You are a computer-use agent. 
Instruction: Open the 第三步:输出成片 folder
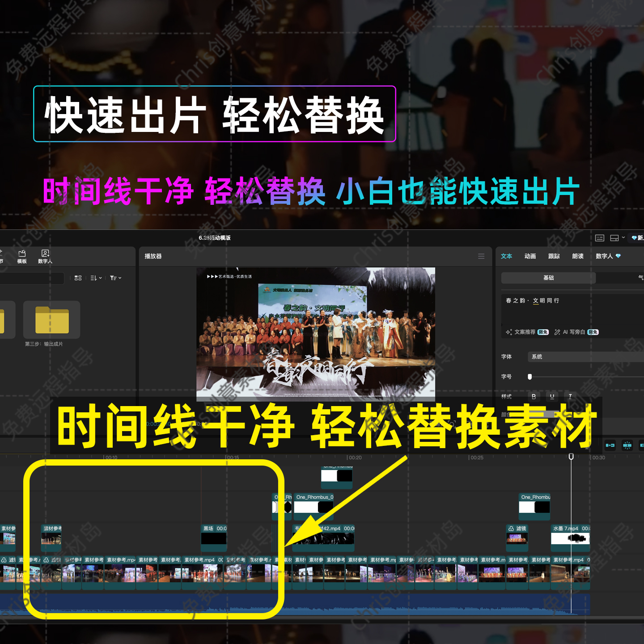point(52,321)
